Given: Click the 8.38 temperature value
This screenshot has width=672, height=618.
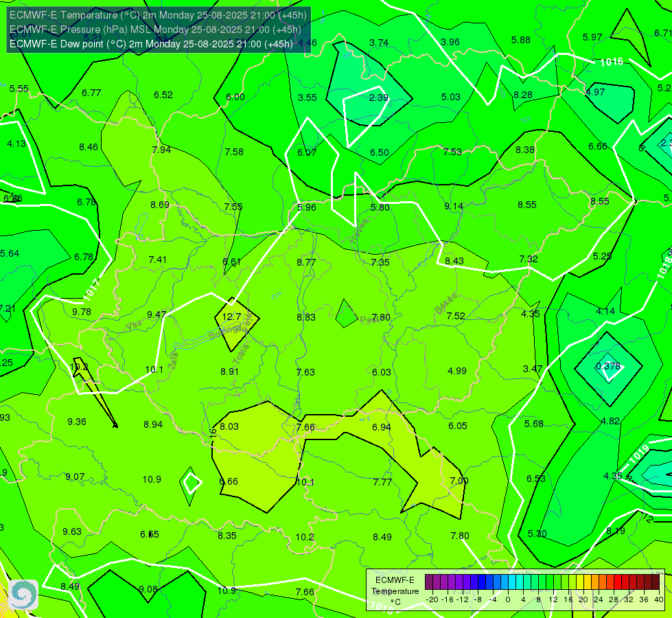Looking at the screenshot, I should [525, 150].
